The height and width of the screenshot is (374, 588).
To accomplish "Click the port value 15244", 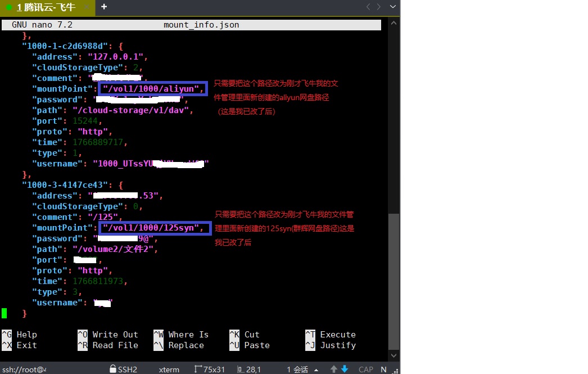I will (85, 121).
